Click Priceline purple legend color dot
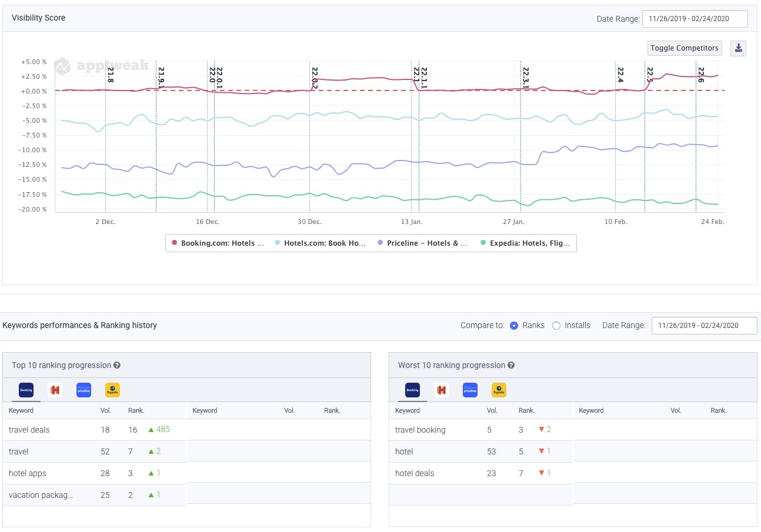Screen dimensions: 761x532 380,243
